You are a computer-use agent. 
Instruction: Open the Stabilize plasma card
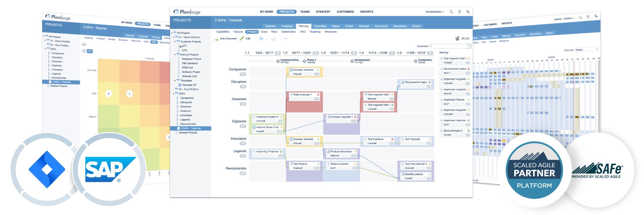tap(415, 176)
